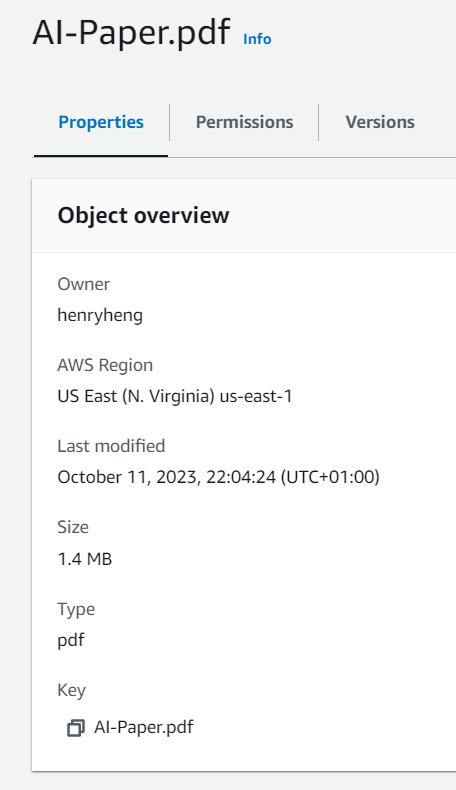The image size is (456, 790).
Task: Click the AI-Paper.pdf page title
Action: pos(132,33)
